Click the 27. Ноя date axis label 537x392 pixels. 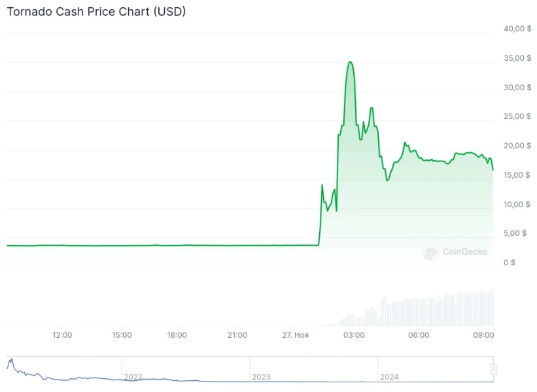point(296,335)
